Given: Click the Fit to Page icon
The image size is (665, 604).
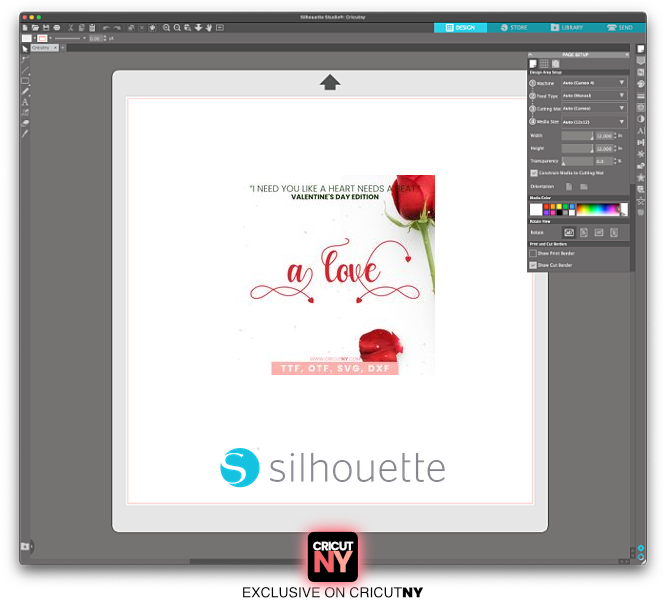Looking at the screenshot, I should [220, 28].
